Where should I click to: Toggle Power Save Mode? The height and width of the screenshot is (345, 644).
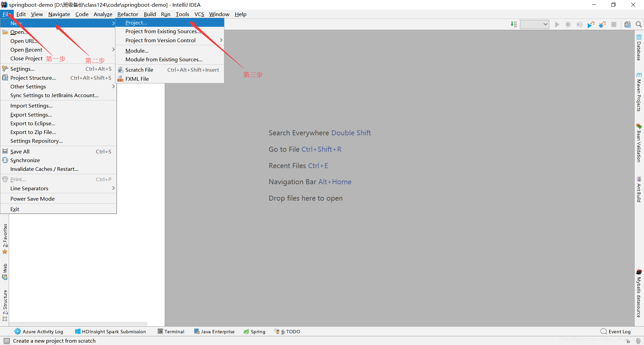point(58,199)
